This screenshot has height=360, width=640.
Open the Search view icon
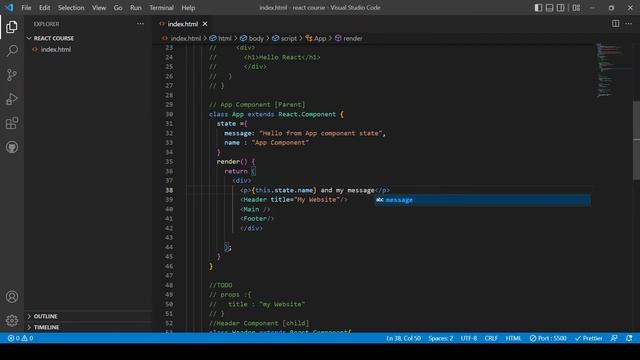click(x=12, y=51)
